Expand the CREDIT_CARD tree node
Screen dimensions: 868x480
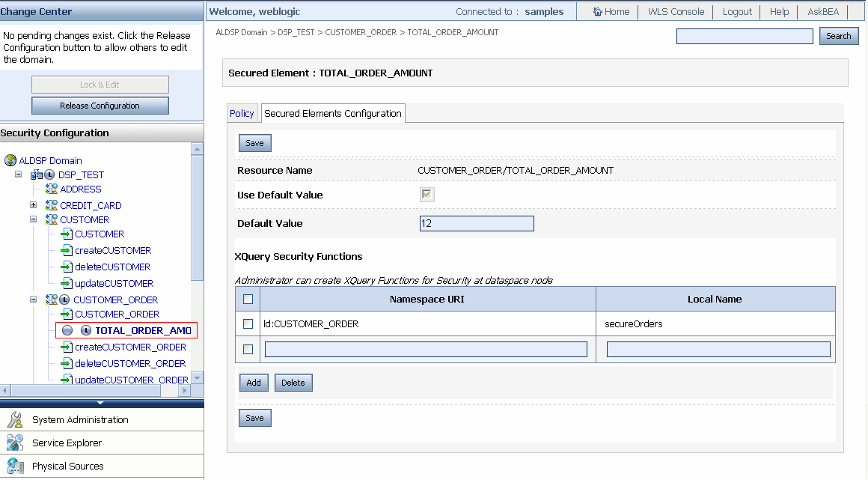coord(33,204)
